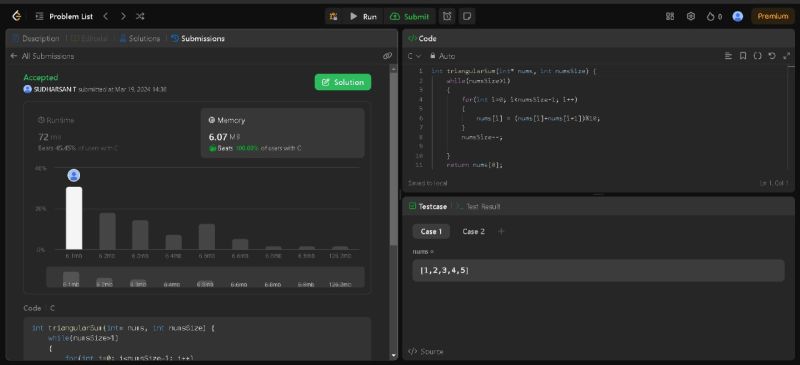Click the highlighted white bar in memory chart

(74, 218)
